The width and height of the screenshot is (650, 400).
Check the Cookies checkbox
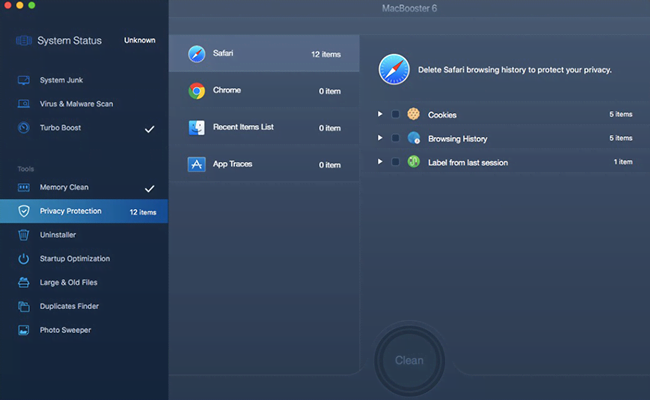point(395,114)
